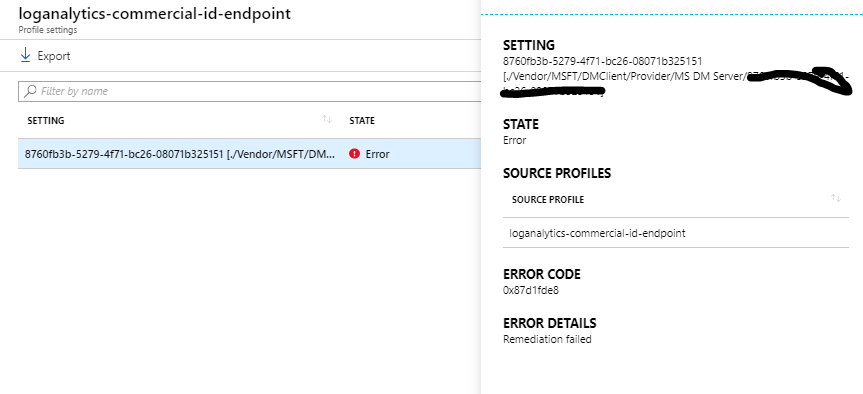The height and width of the screenshot is (394, 863).
Task: Click the GUID under SETTING heading
Action: click(603, 61)
